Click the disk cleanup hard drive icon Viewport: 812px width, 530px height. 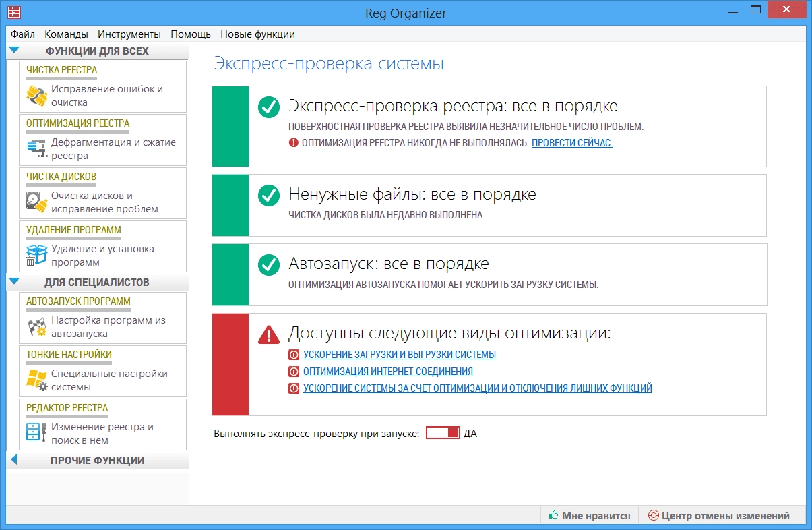point(36,202)
